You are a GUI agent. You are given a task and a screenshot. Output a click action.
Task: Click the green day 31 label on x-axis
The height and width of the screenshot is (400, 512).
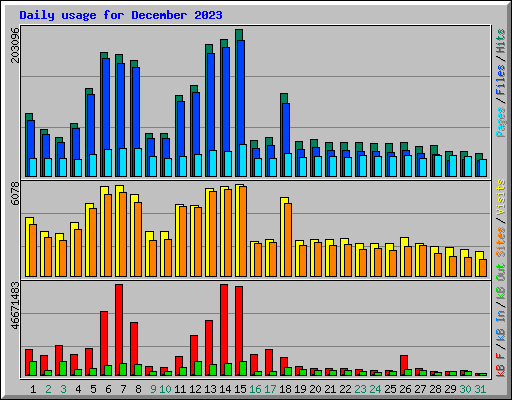click(x=480, y=389)
